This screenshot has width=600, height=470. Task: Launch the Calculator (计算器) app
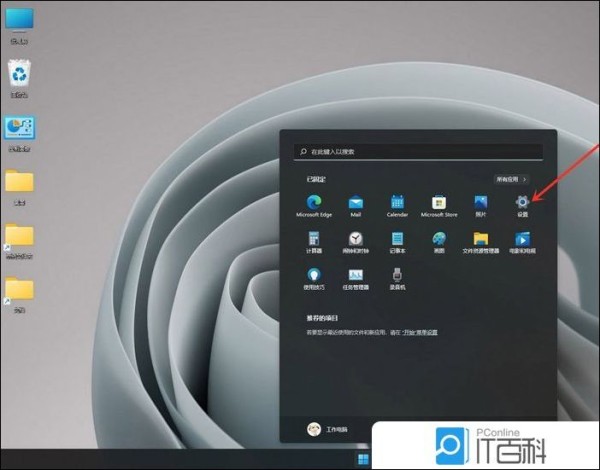314,242
